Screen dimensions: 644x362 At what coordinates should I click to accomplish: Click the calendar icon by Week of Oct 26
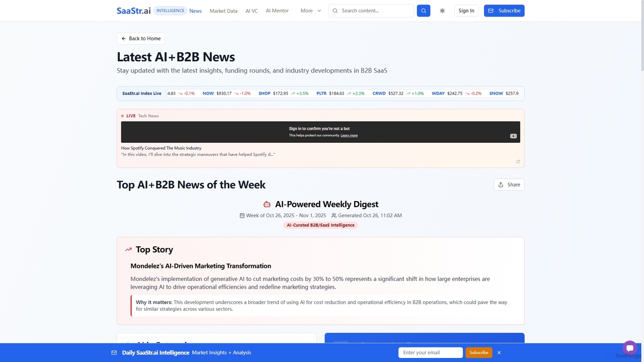(x=242, y=216)
